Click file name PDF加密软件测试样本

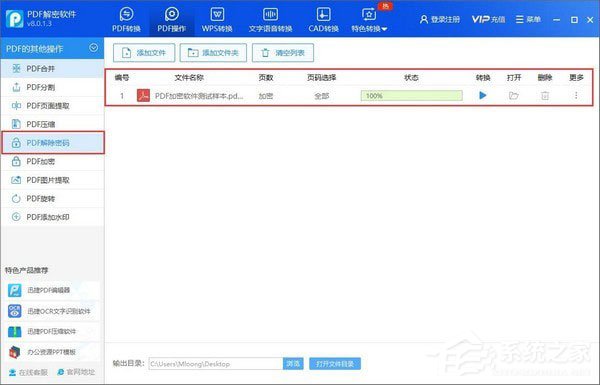point(199,96)
